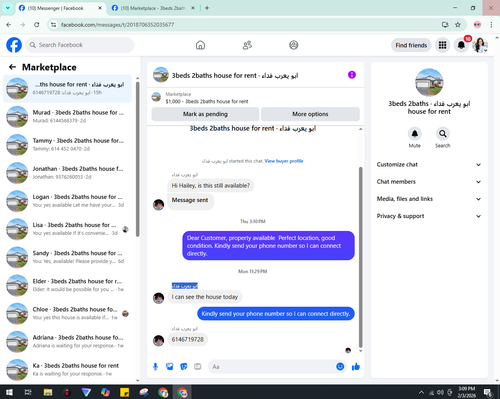Open Elder conversation

click(x=67, y=285)
